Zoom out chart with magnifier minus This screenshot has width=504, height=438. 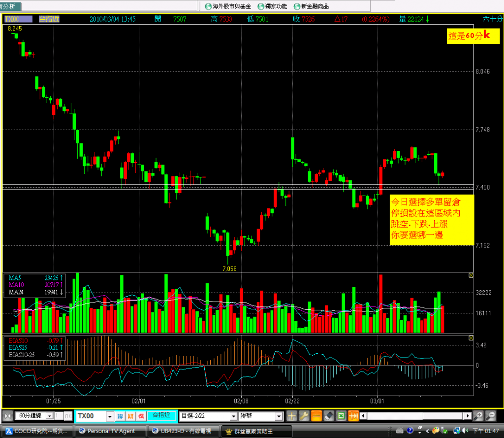pyautogui.click(x=491, y=416)
